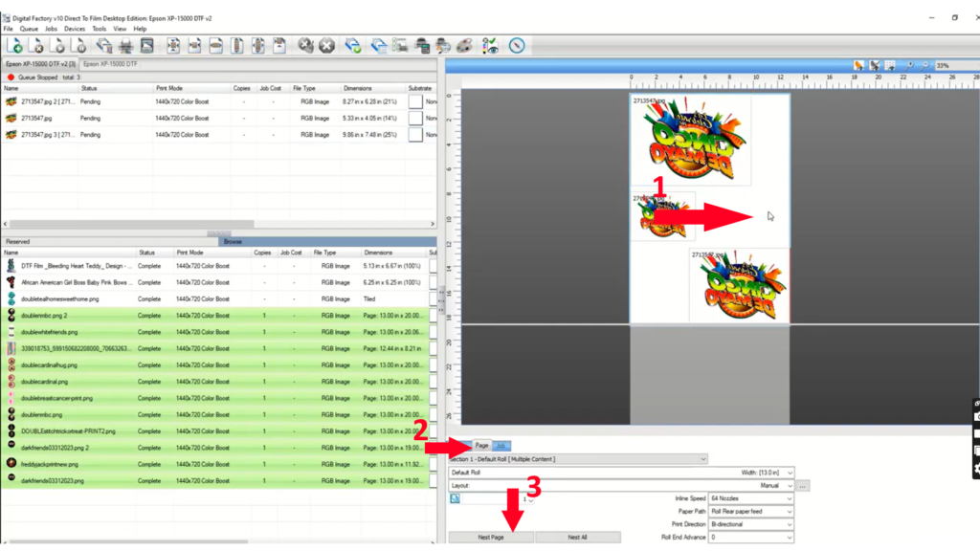Click the printer icon in main toolbar
The width and height of the screenshot is (980, 551).
pyautogui.click(x=125, y=46)
